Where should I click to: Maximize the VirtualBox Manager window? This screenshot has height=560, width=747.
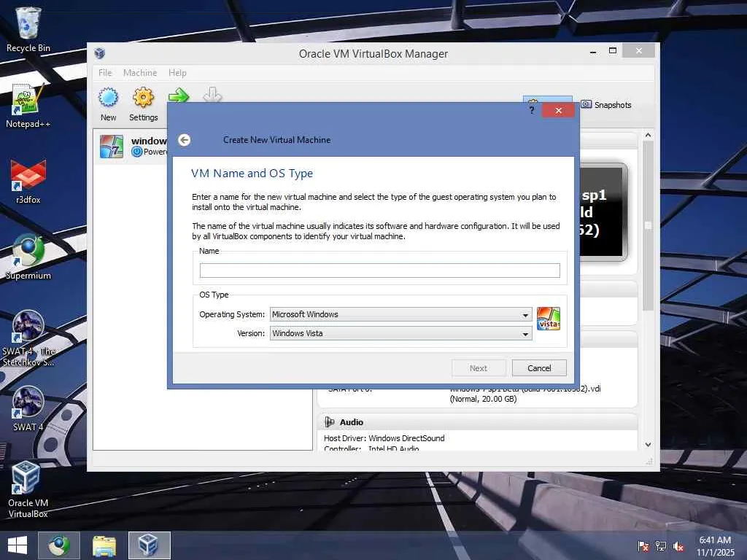coord(613,50)
